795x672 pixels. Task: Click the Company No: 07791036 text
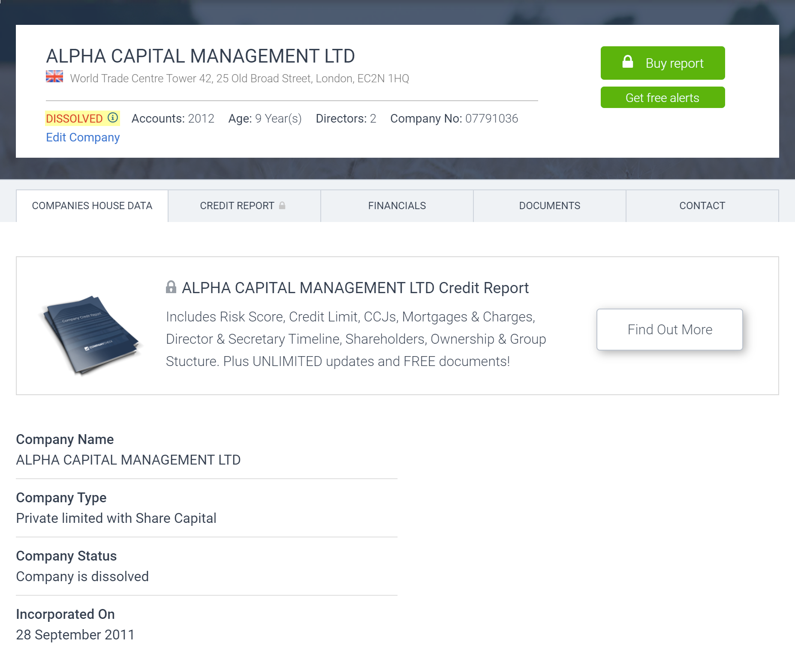tap(454, 119)
